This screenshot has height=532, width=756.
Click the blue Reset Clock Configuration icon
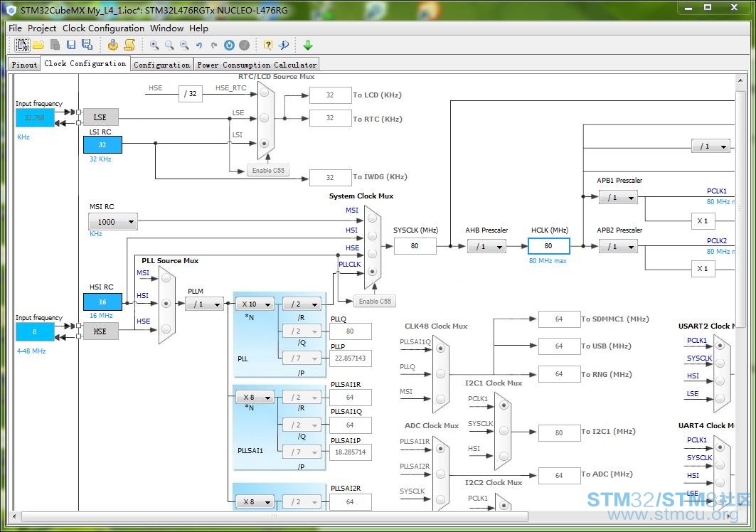[230, 45]
